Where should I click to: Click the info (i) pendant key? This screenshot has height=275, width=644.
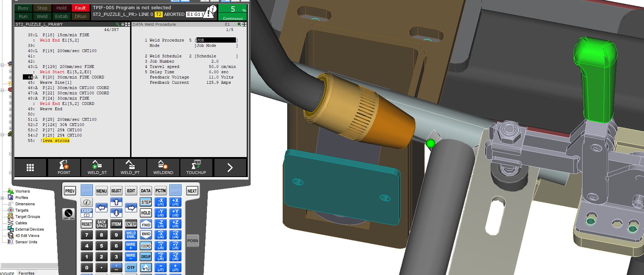[86, 202]
